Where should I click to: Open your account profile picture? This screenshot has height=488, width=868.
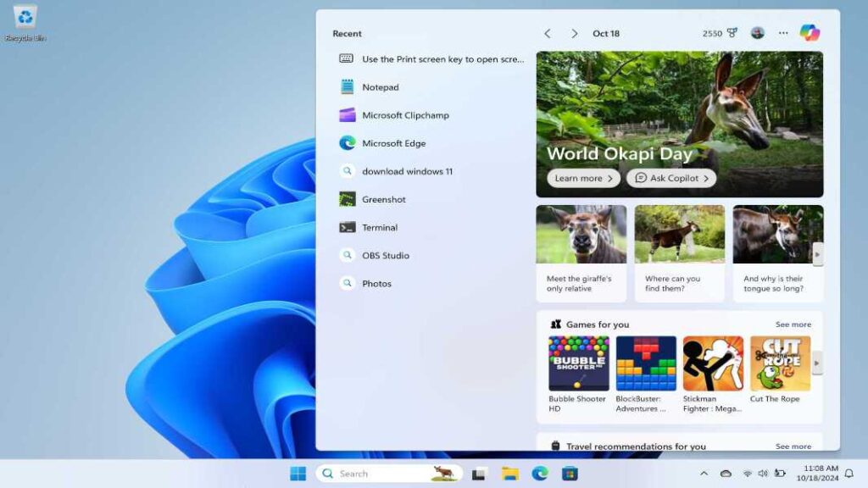click(x=758, y=33)
